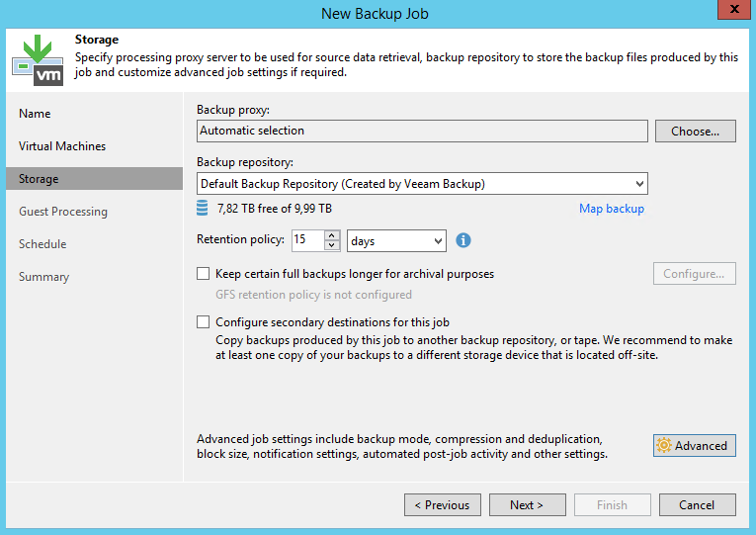Screen dimensions: 756x535
Task: Open Advanced job settings with gear button
Action: point(694,446)
